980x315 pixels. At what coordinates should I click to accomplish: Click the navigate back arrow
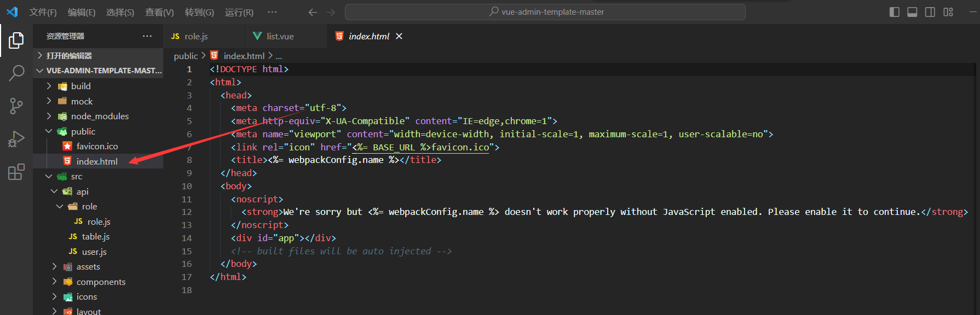pos(313,12)
